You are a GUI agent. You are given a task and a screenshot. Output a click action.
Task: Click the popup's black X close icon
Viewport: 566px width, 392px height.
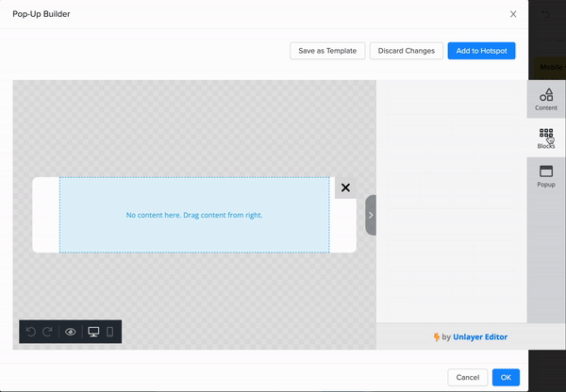click(x=345, y=188)
